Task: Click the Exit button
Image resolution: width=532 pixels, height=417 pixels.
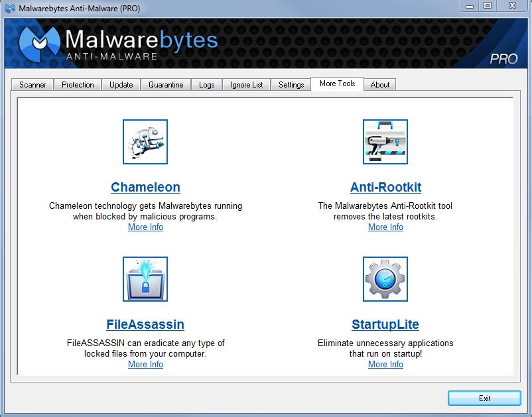Action: click(484, 398)
